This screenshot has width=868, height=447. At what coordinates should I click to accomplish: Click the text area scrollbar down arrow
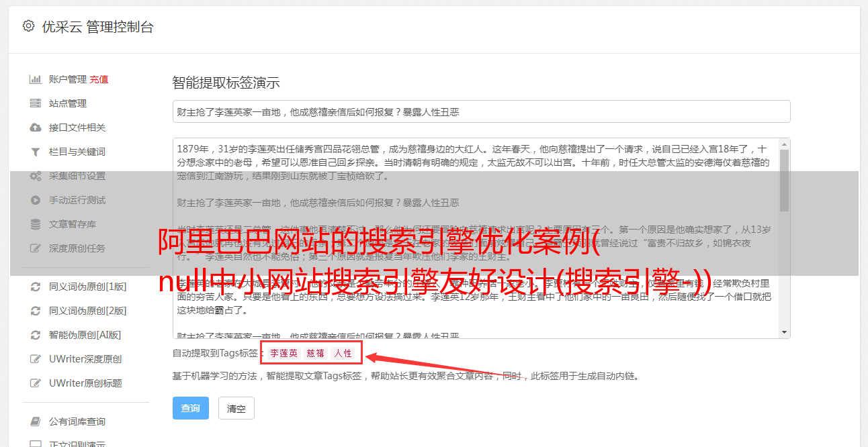coord(785,332)
